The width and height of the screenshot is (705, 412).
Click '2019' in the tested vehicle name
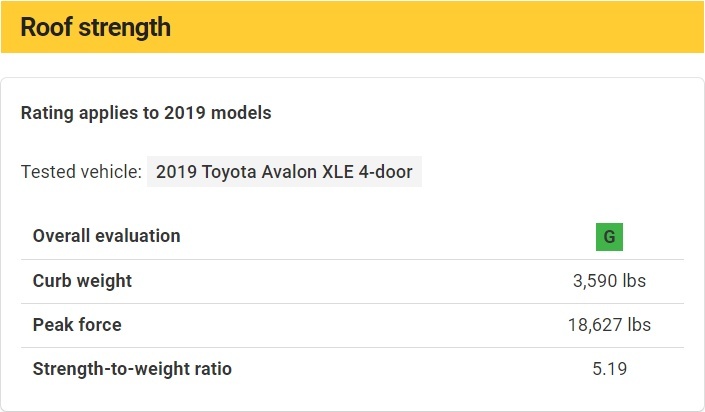click(176, 172)
